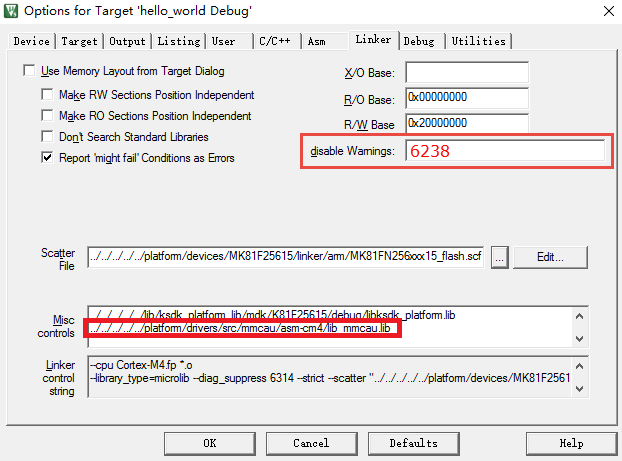622x461 pixels.
Task: Check Make RO Sections Position Independent
Action: 47,115
